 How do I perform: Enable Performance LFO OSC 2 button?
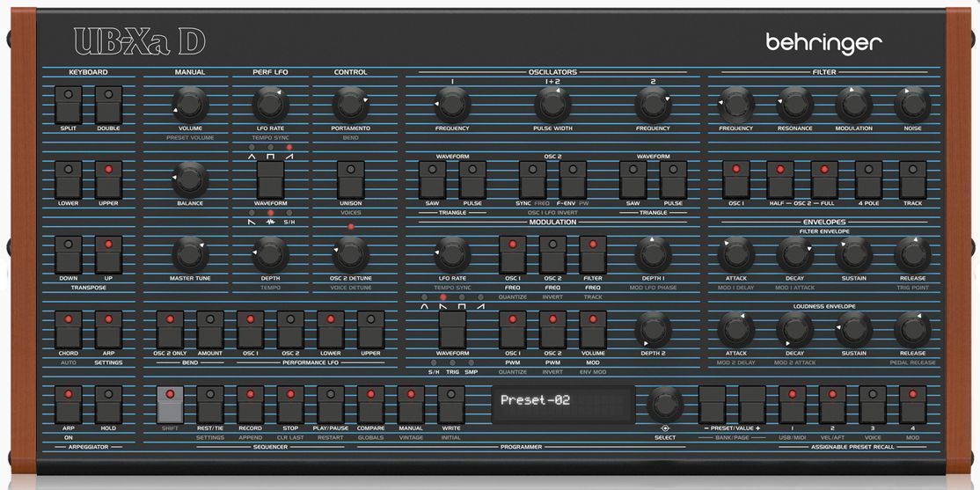tap(290, 329)
